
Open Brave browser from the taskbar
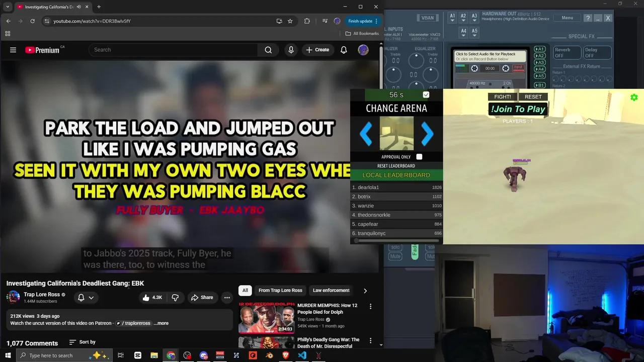click(286, 355)
